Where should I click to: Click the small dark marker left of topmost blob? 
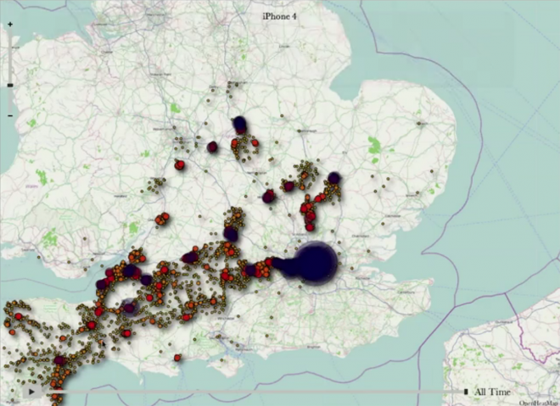pyautogui.click(x=212, y=147)
